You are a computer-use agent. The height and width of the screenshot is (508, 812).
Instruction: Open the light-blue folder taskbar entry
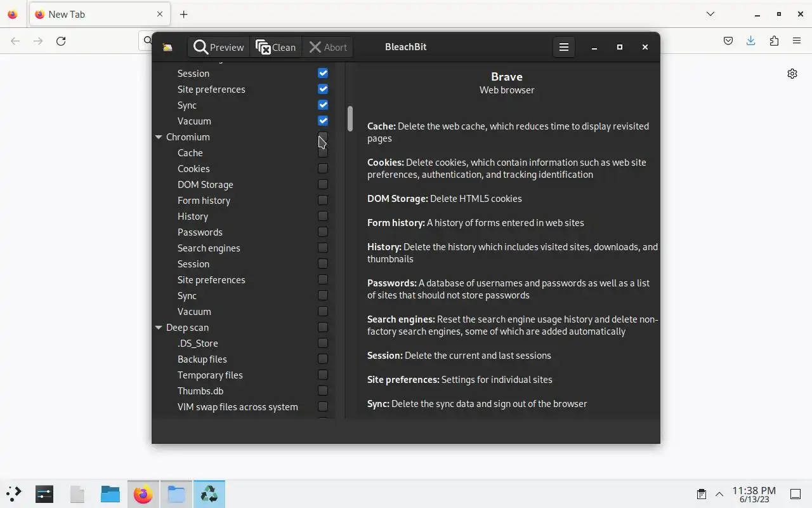pyautogui.click(x=176, y=494)
